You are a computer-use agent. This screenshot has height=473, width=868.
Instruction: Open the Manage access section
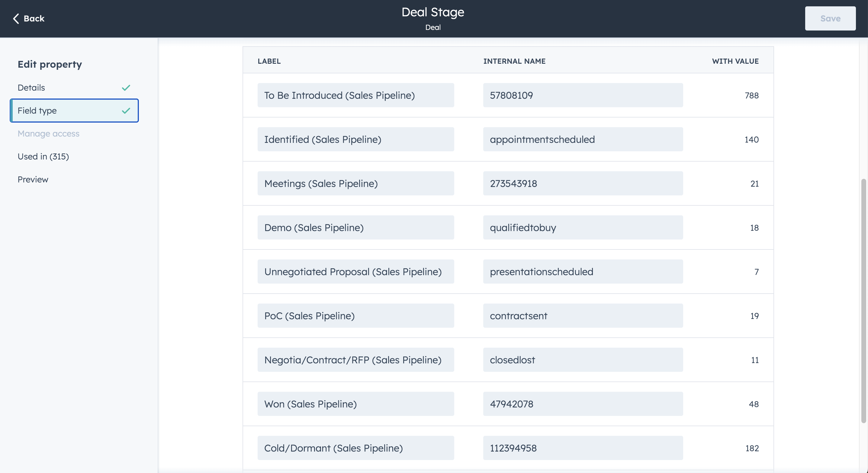click(x=49, y=134)
